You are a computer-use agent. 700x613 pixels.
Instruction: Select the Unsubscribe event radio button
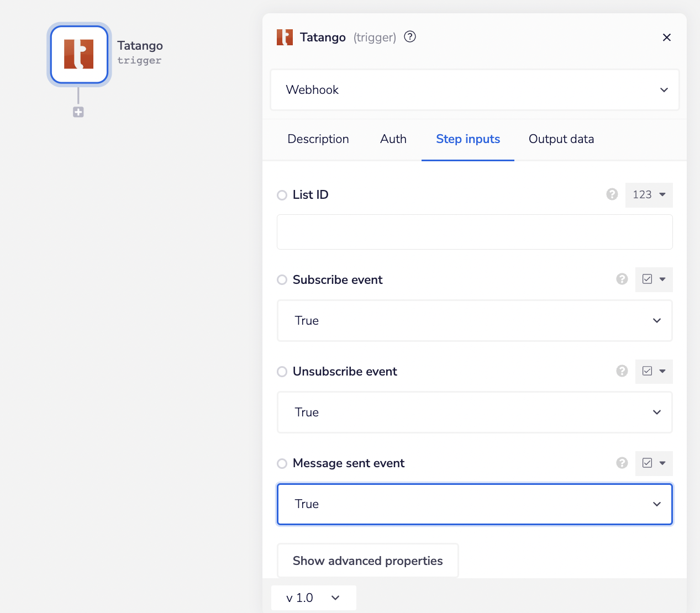[282, 372]
